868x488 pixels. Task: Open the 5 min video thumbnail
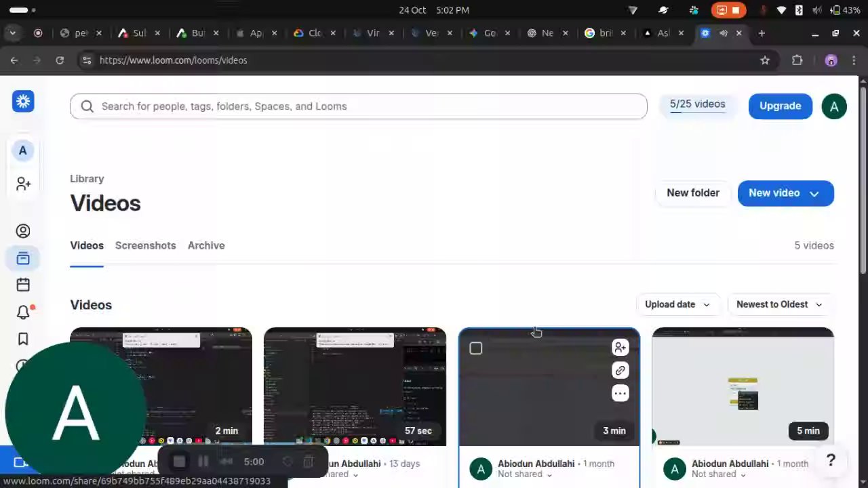click(x=743, y=386)
